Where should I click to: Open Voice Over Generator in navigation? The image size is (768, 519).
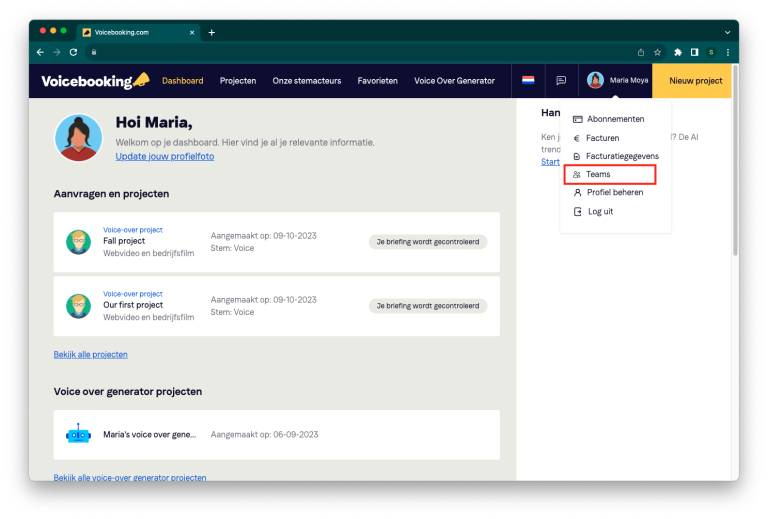[455, 81]
